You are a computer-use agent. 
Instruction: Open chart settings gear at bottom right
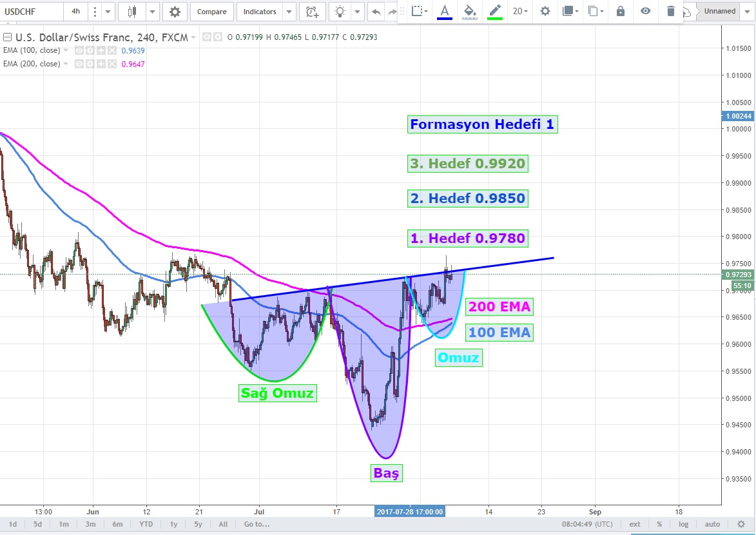tap(741, 524)
